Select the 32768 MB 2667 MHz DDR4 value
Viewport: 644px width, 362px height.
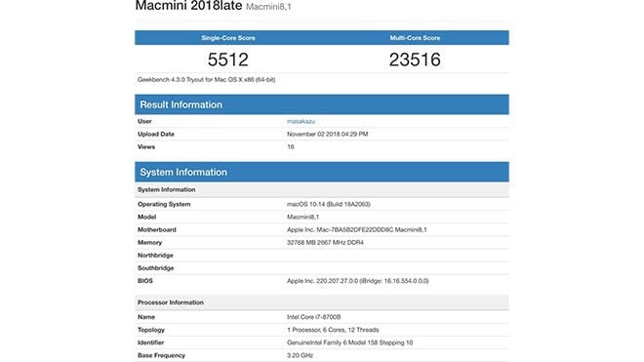tap(325, 242)
